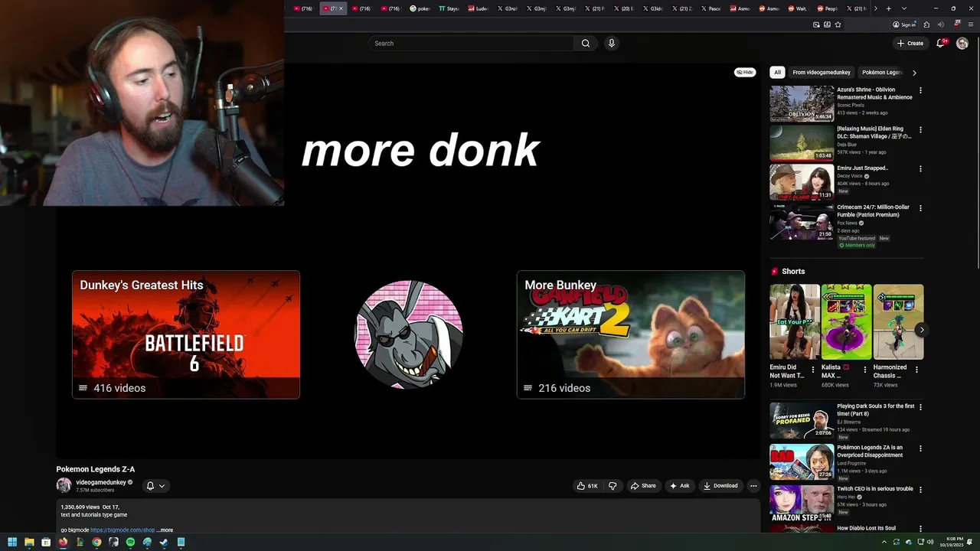The width and height of the screenshot is (980, 551).
Task: Open options for Dark Souls 3 video
Action: click(x=920, y=407)
